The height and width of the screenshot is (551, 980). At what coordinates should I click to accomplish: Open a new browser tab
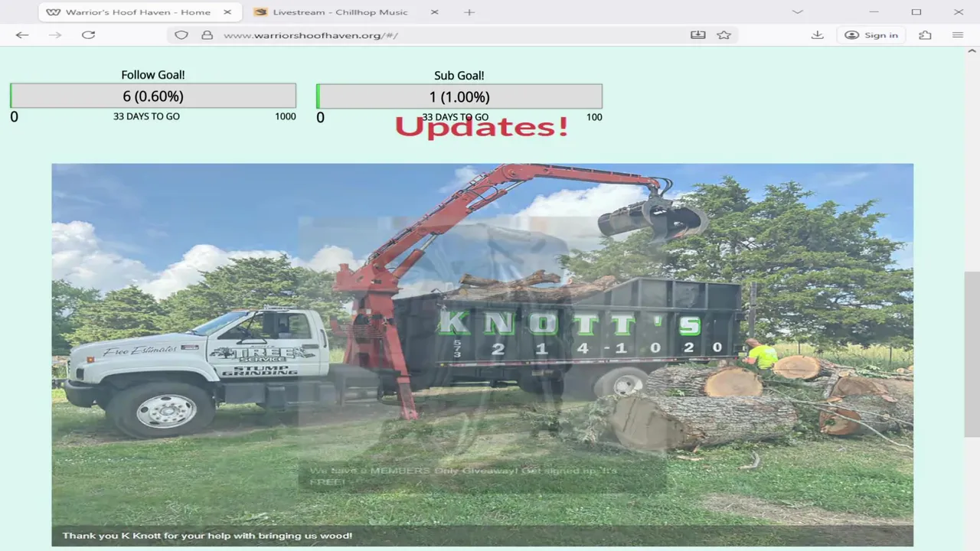(x=469, y=12)
